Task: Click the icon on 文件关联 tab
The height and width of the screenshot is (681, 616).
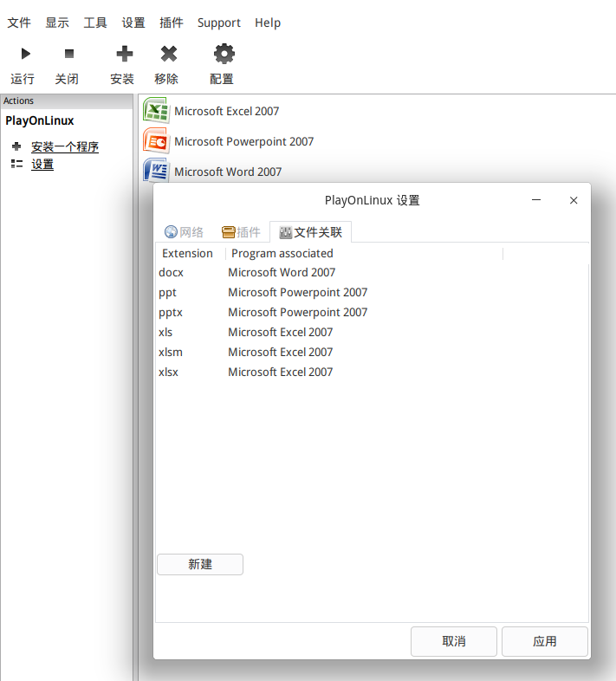Action: pyautogui.click(x=285, y=232)
